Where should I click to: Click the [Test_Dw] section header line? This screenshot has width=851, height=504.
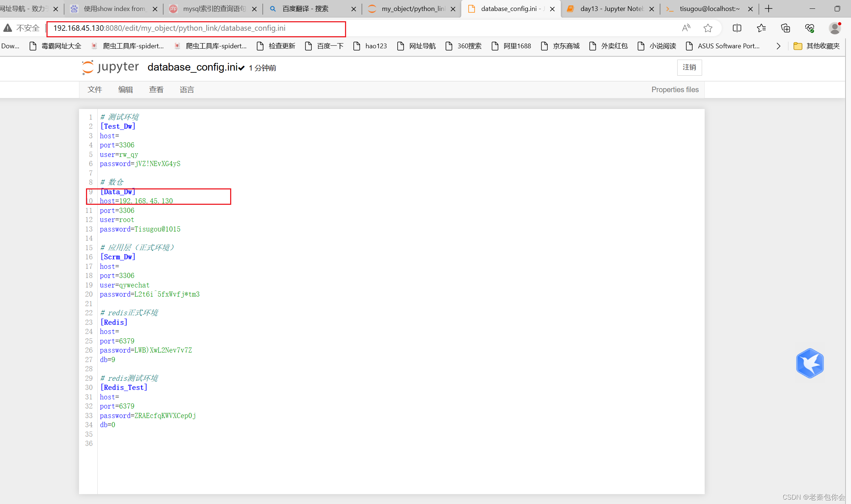(118, 127)
